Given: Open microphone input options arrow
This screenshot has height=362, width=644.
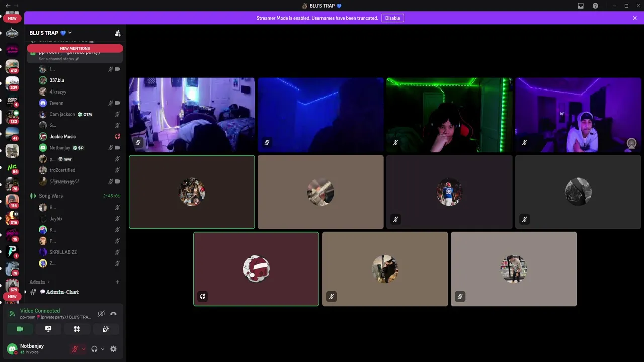Looking at the screenshot, I should tap(83, 349).
